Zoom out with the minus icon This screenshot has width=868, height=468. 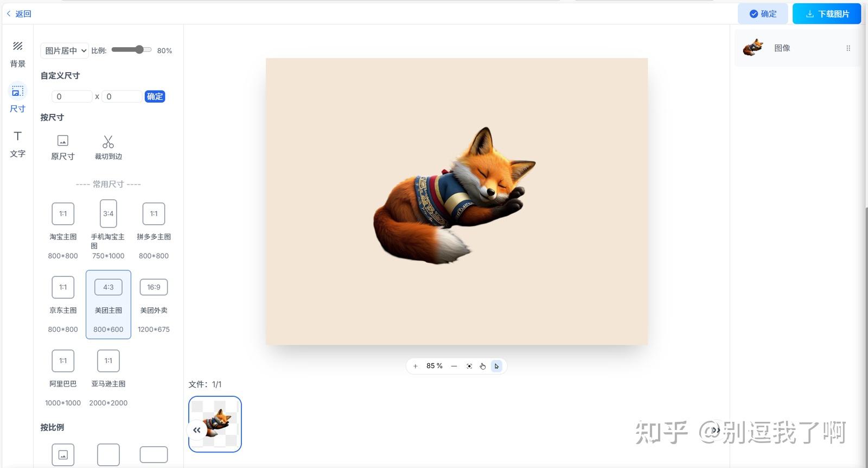pyautogui.click(x=454, y=366)
